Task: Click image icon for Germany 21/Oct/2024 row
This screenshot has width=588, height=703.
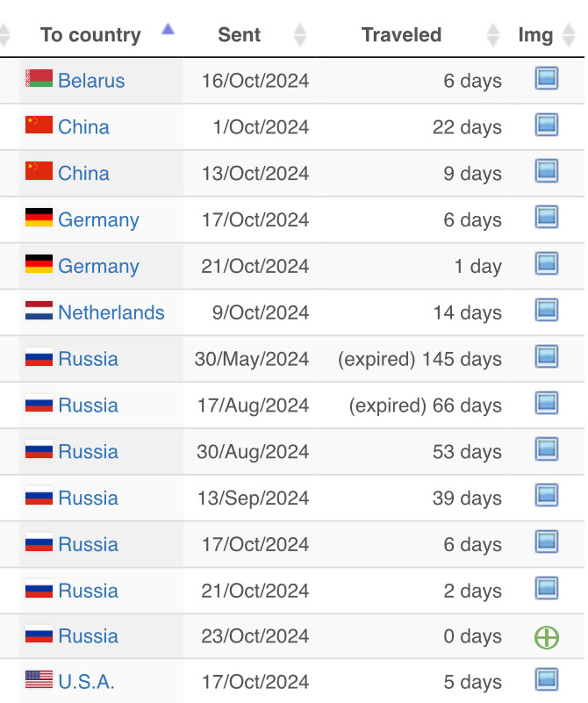Action: pos(546,264)
